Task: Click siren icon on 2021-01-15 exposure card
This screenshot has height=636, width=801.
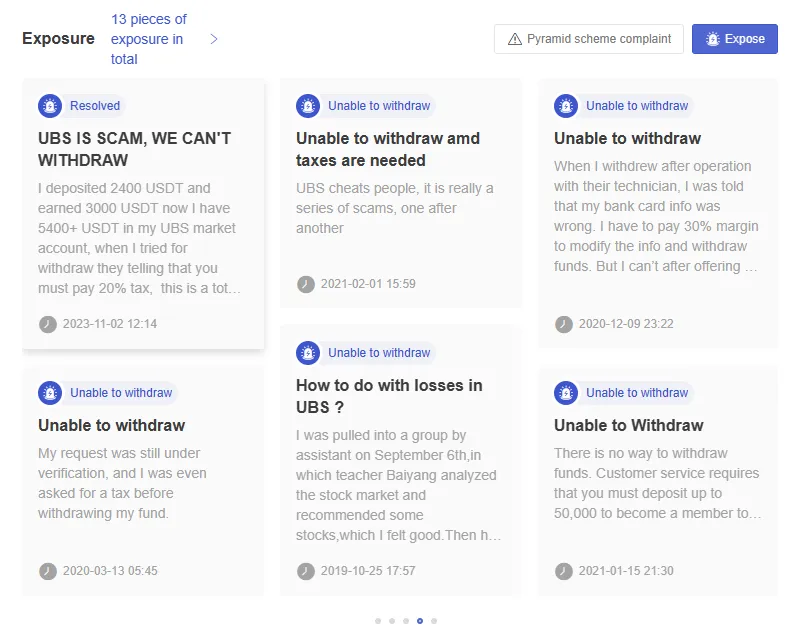Action: 566,393
